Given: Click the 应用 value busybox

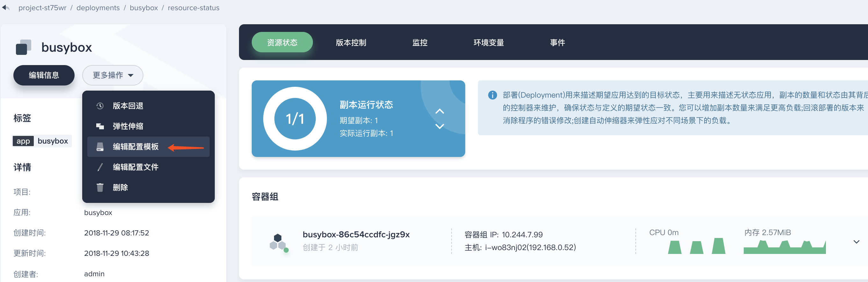Looking at the screenshot, I should click(98, 212).
